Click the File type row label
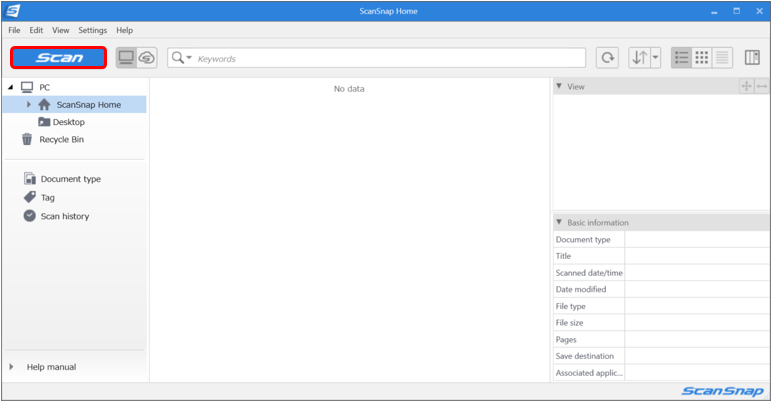The width and height of the screenshot is (772, 401). pos(570,306)
